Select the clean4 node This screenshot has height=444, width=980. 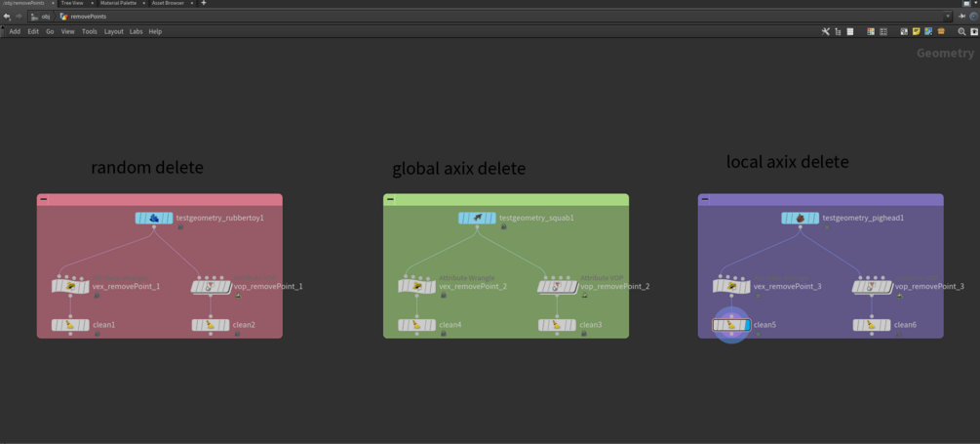[x=417, y=325]
